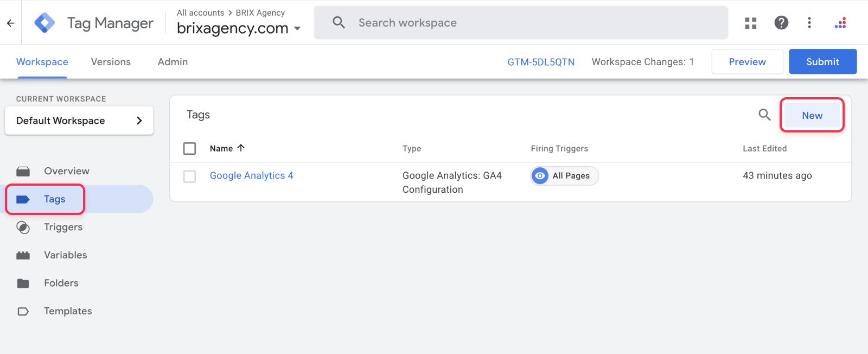Viewport: 868px width, 354px height.
Task: Open the Google apps grid icon
Action: (751, 23)
